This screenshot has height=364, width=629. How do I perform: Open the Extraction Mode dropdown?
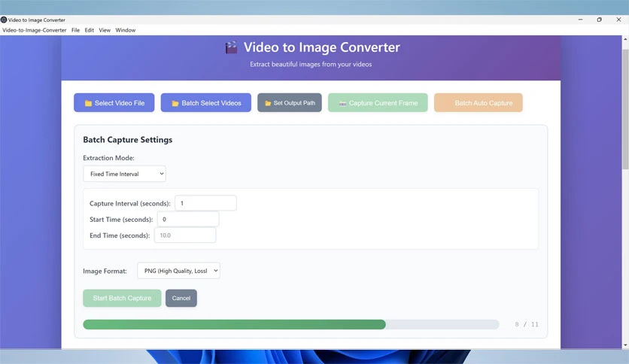(x=124, y=174)
